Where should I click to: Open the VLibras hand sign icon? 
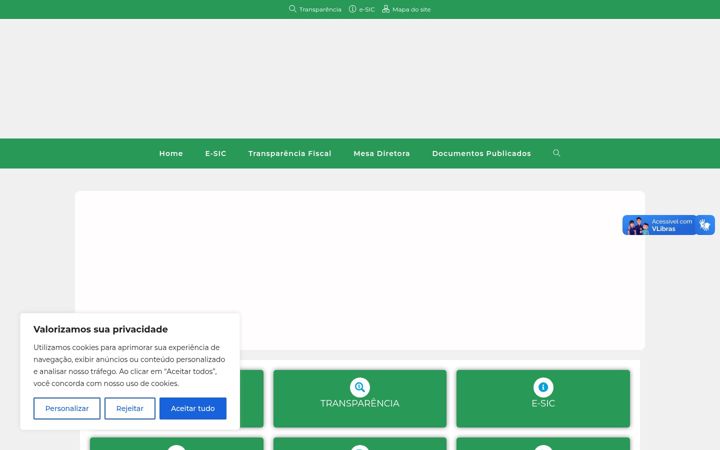[x=705, y=225]
